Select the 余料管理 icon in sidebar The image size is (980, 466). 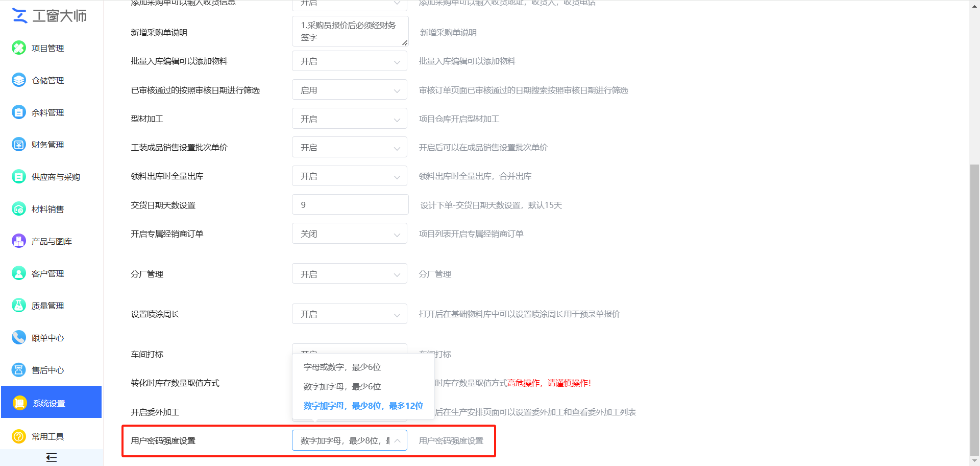tap(19, 112)
